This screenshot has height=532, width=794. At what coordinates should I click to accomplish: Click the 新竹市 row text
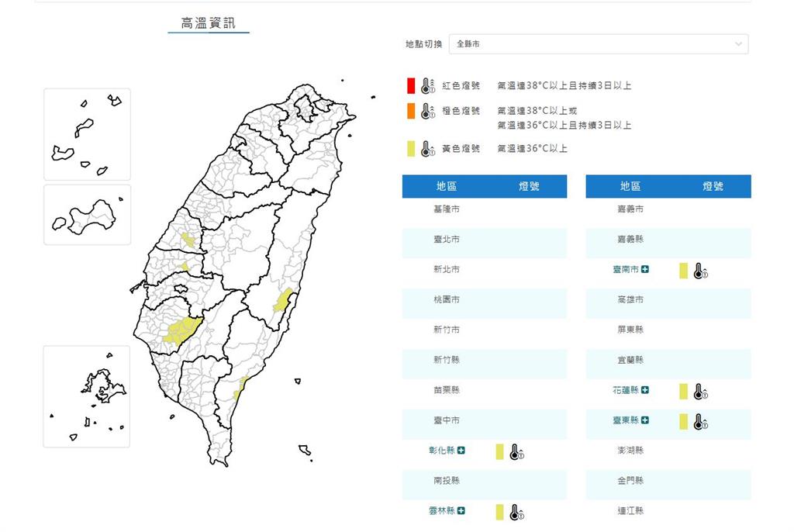(x=447, y=330)
